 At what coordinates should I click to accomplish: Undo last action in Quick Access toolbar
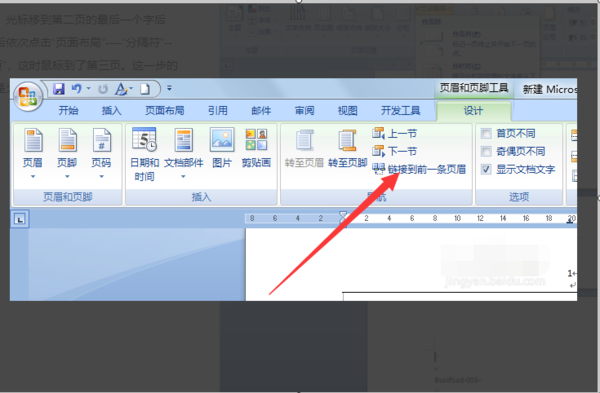[x=77, y=89]
